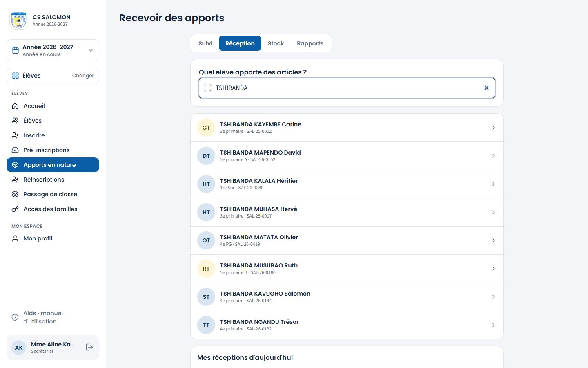Expand the Année 2026-2027 year selector

[x=53, y=50]
